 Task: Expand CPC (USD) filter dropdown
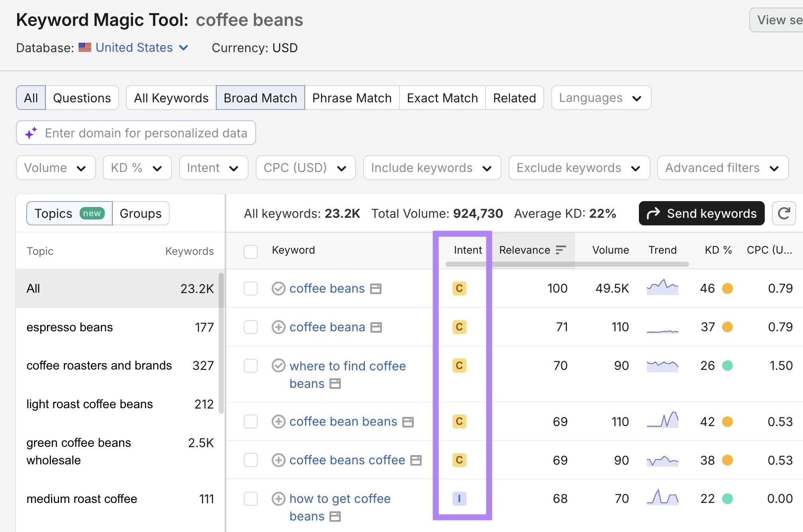306,168
